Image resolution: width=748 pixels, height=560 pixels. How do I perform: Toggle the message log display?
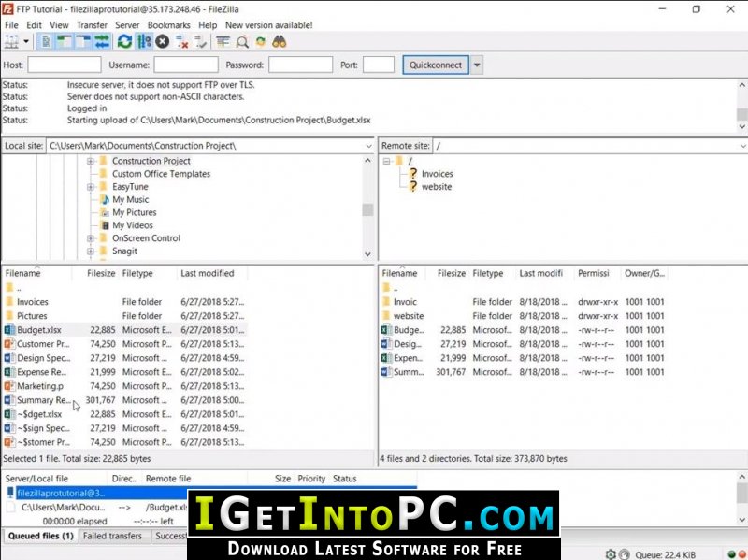pyautogui.click(x=46, y=42)
